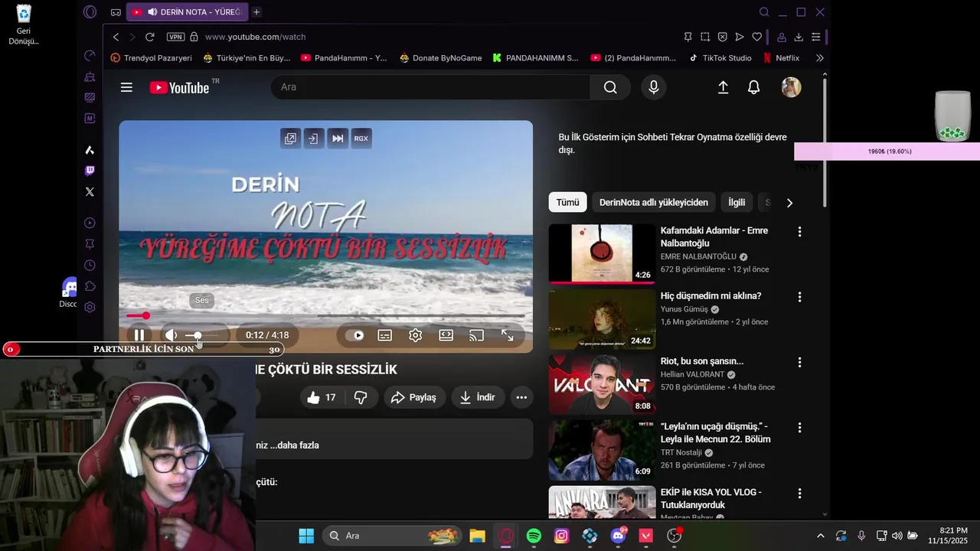Open the upload/create video icon
The image size is (980, 551).
tap(723, 87)
